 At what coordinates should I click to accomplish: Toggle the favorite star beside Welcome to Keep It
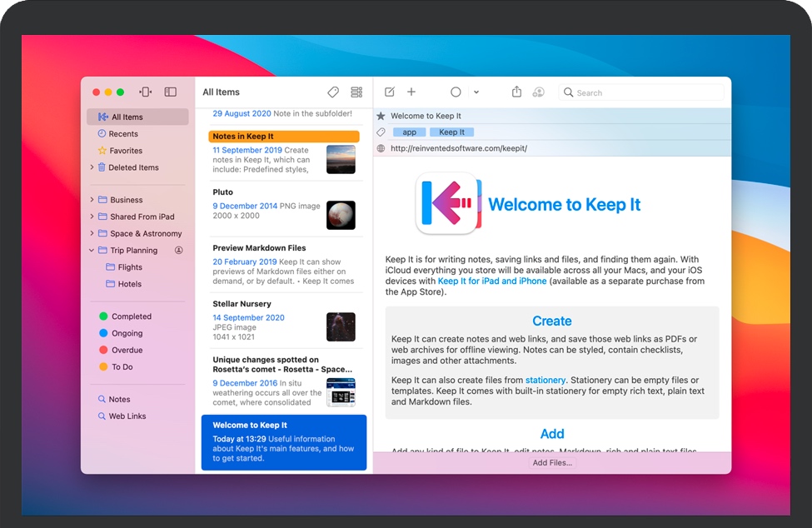[x=381, y=117]
